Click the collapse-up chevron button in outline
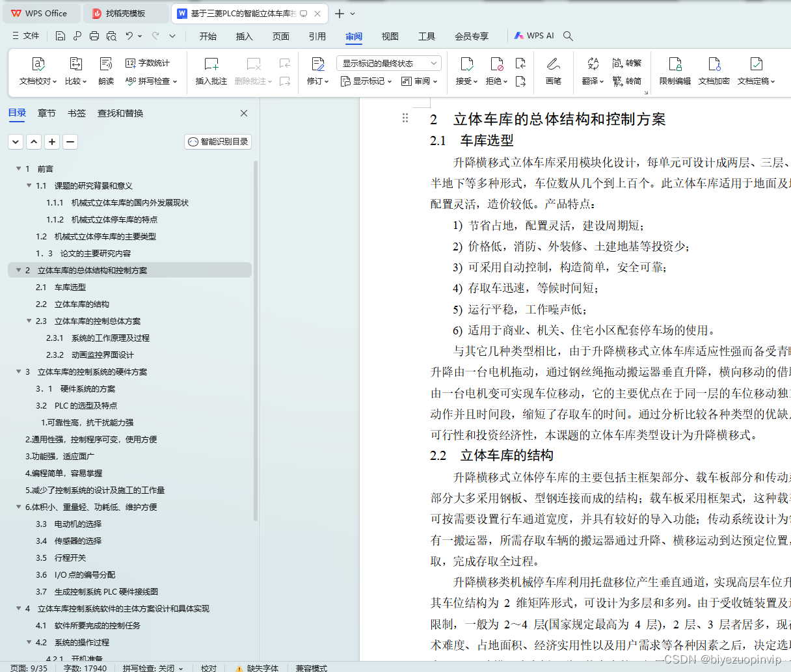The height and width of the screenshot is (672, 791). click(34, 141)
